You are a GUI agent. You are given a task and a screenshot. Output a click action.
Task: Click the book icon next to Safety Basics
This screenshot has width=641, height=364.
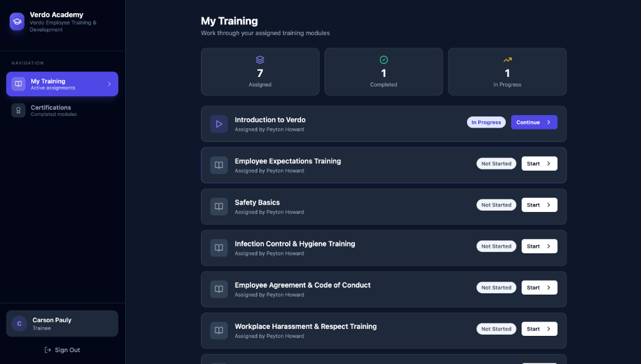pos(219,206)
